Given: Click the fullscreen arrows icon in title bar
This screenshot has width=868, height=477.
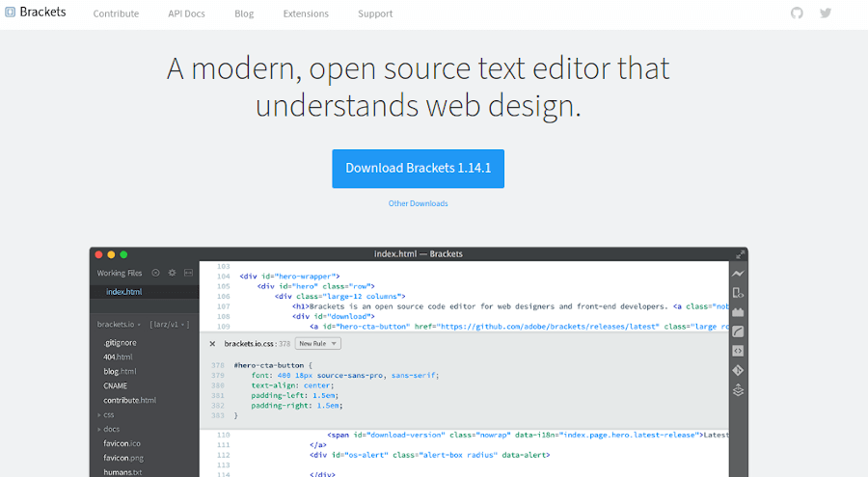Looking at the screenshot, I should (740, 254).
